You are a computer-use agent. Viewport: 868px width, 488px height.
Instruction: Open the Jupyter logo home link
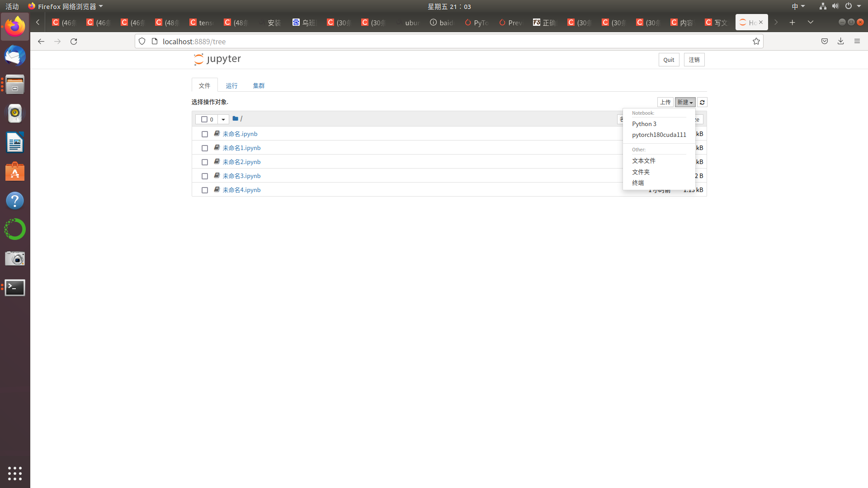217,59
